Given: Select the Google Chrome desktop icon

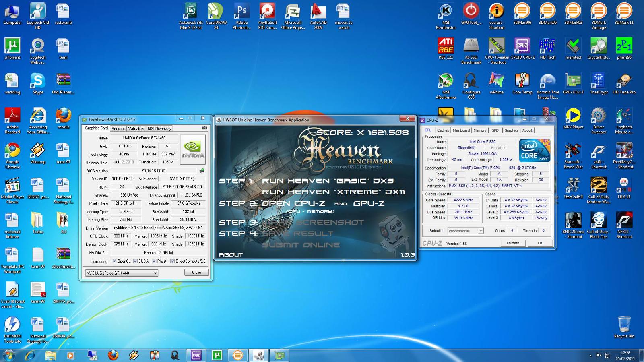Looking at the screenshot, I should tap(12, 156).
